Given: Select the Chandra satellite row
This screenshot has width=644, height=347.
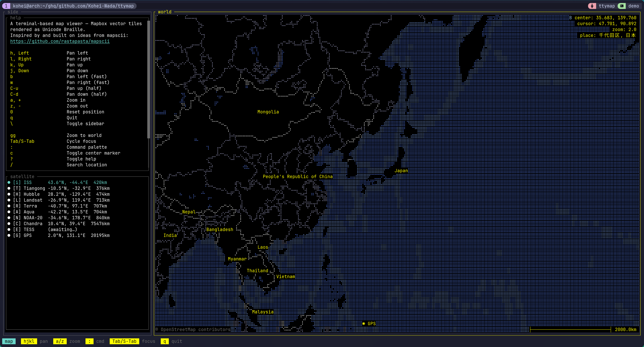Looking at the screenshot, I should (59, 224).
